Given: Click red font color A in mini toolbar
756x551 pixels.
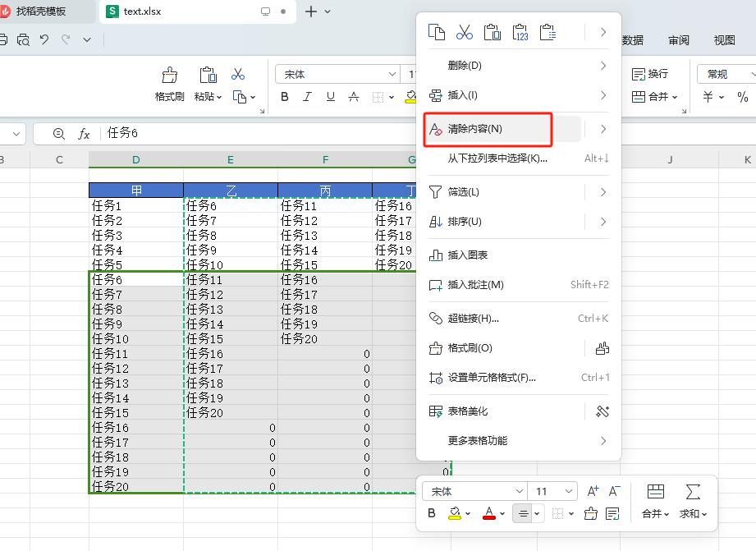Looking at the screenshot, I should pyautogui.click(x=489, y=513).
